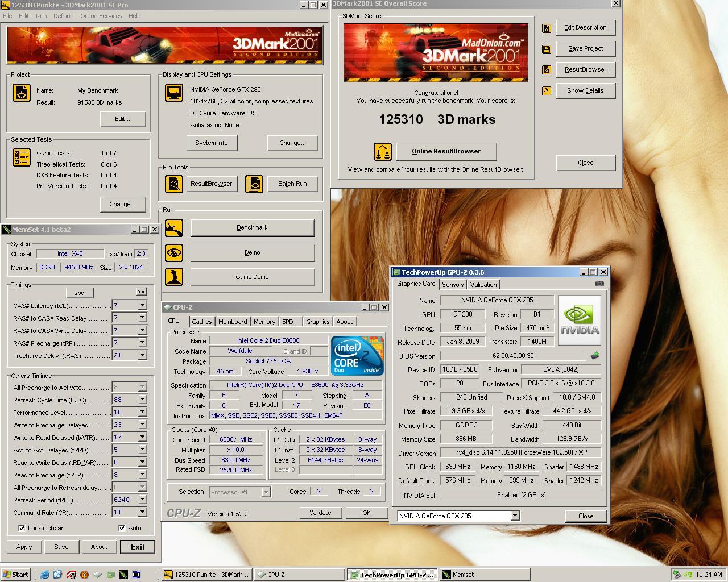Click Show Details button
The image size is (728, 582).
click(x=585, y=90)
